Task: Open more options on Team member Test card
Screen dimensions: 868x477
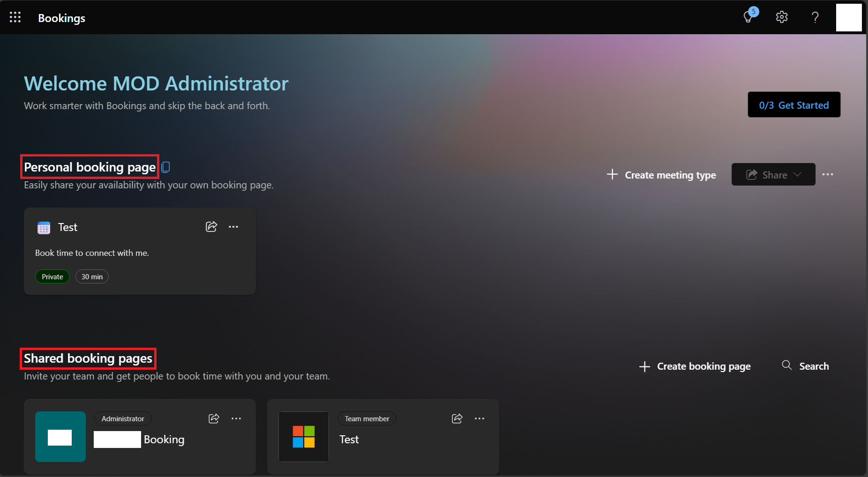Action: tap(479, 418)
